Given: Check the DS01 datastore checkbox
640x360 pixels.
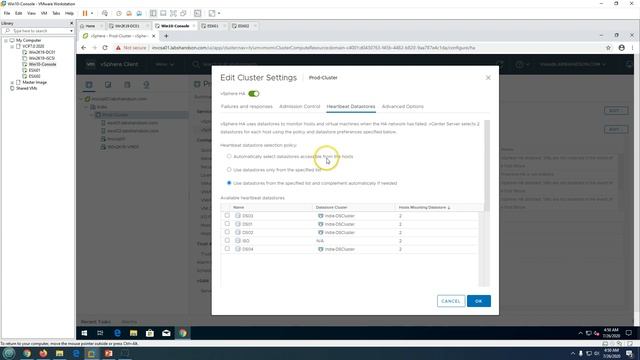Looking at the screenshot, I should point(227,224).
